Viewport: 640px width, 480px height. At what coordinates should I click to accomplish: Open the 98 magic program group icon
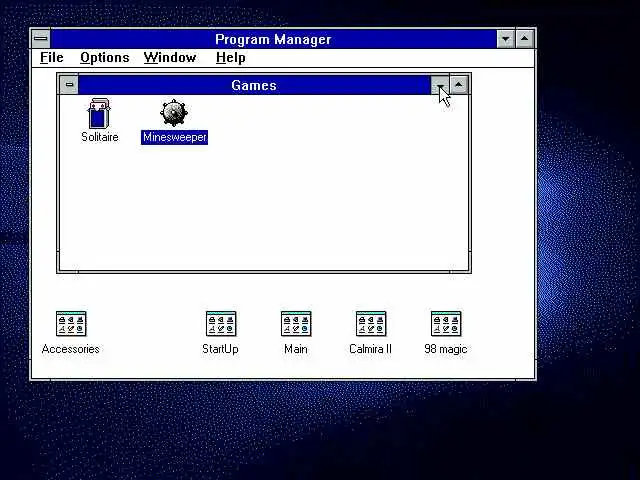point(446,324)
